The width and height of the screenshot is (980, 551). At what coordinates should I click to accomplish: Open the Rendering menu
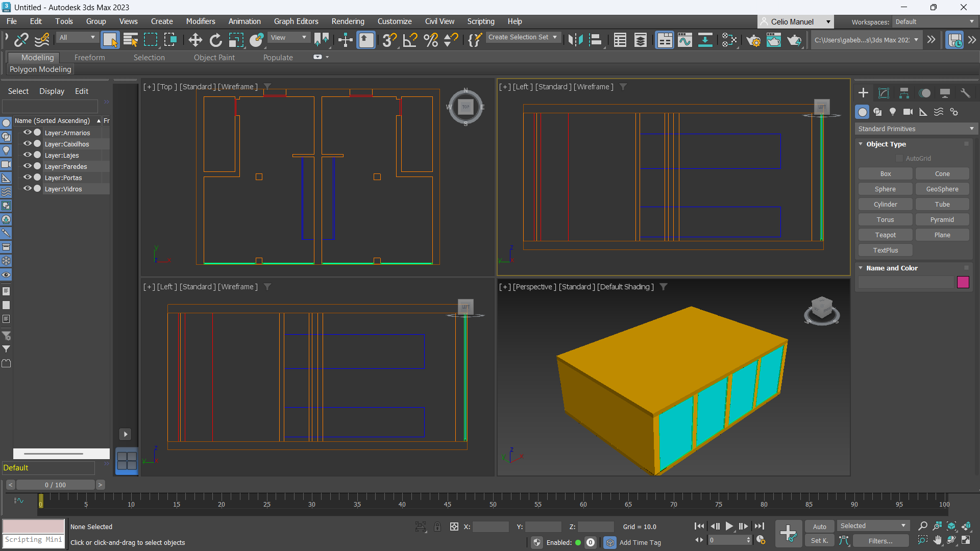point(348,21)
